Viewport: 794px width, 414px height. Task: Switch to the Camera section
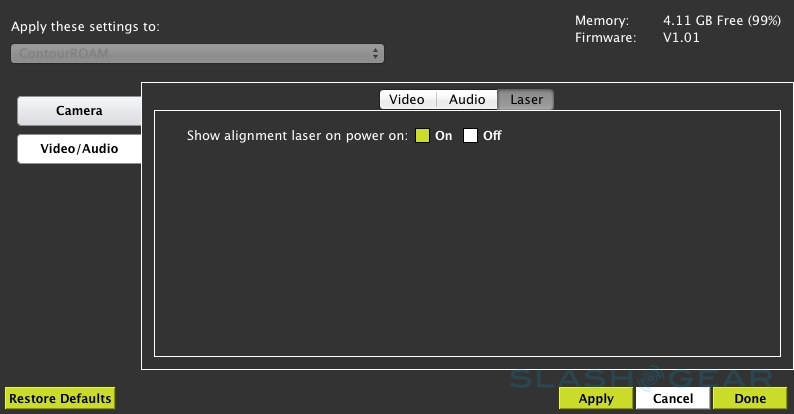pyautogui.click(x=79, y=110)
